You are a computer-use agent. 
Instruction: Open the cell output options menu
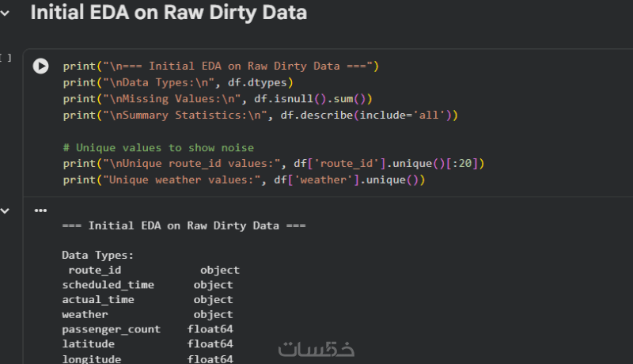pos(40,210)
